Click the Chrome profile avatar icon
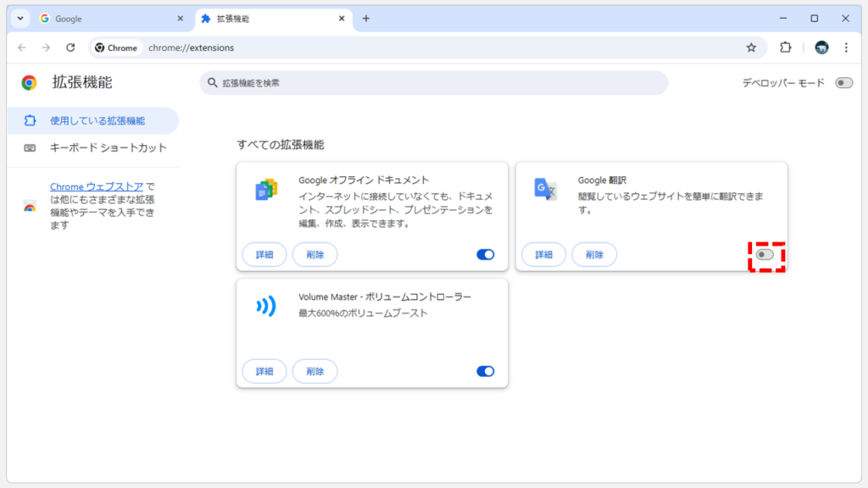Screen dimensions: 868x488 pyautogui.click(x=821, y=48)
